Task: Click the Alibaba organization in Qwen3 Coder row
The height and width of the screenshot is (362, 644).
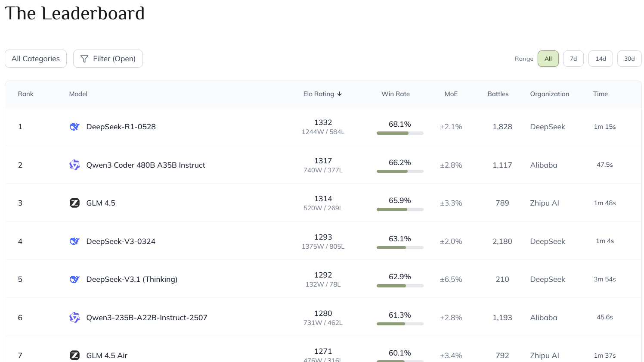Action: click(x=544, y=165)
